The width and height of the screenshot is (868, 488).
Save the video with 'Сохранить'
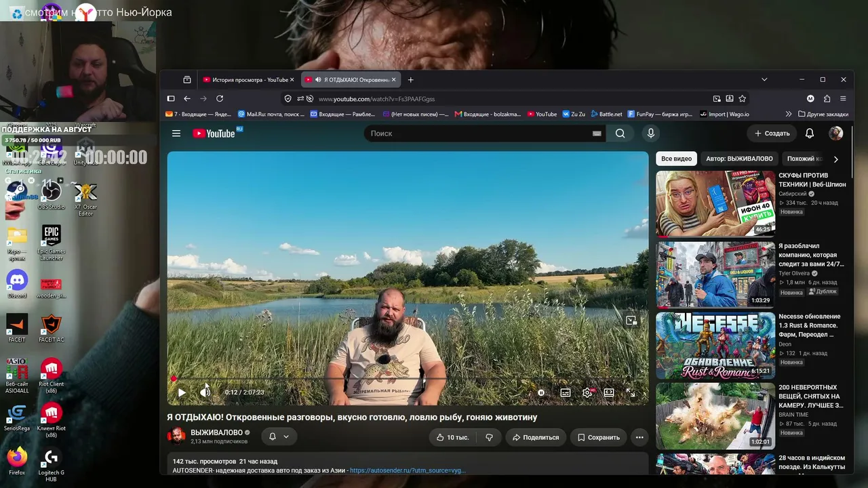(598, 437)
